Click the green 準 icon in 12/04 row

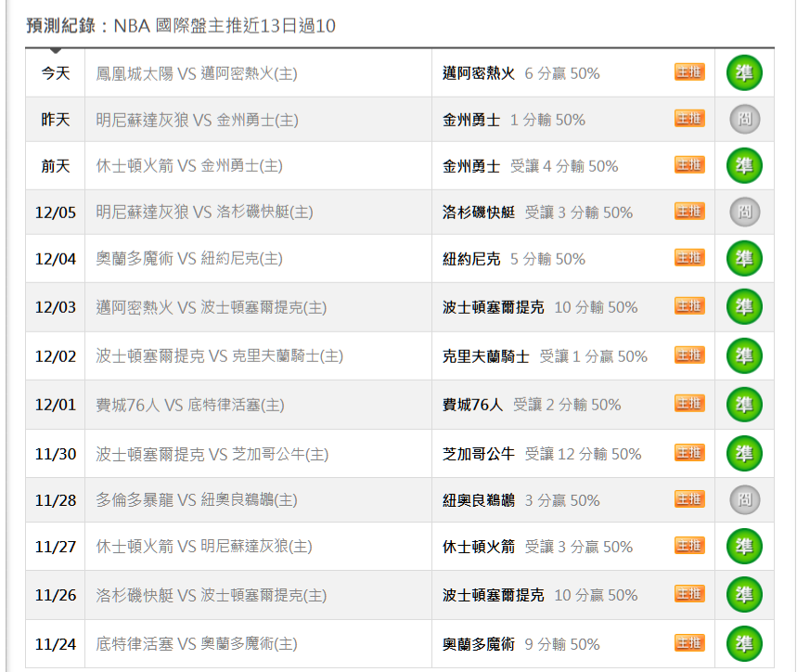pyautogui.click(x=744, y=259)
